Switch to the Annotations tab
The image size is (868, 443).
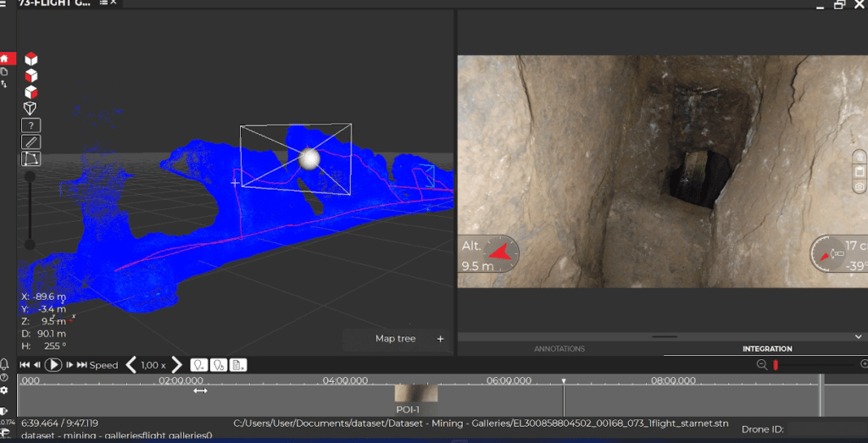[x=559, y=349]
